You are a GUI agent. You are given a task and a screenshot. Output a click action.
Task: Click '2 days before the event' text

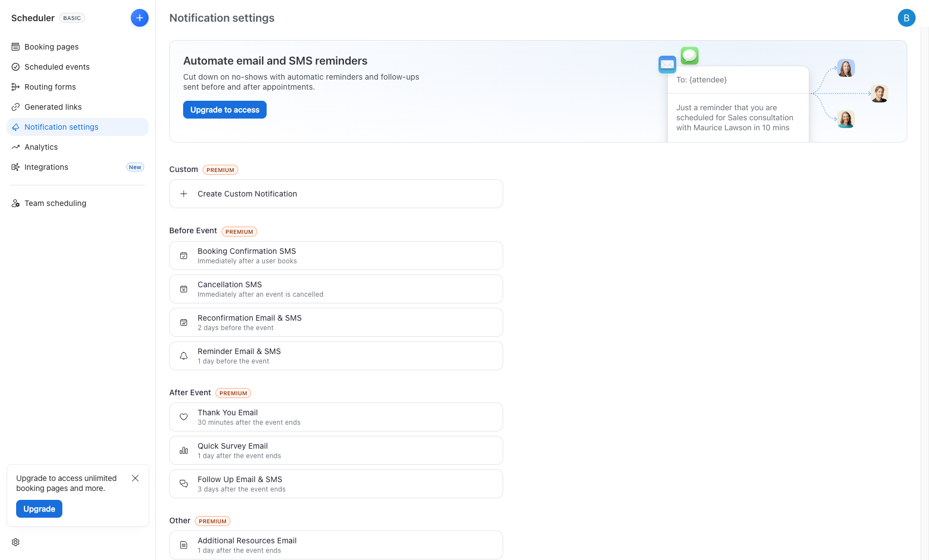[235, 328]
